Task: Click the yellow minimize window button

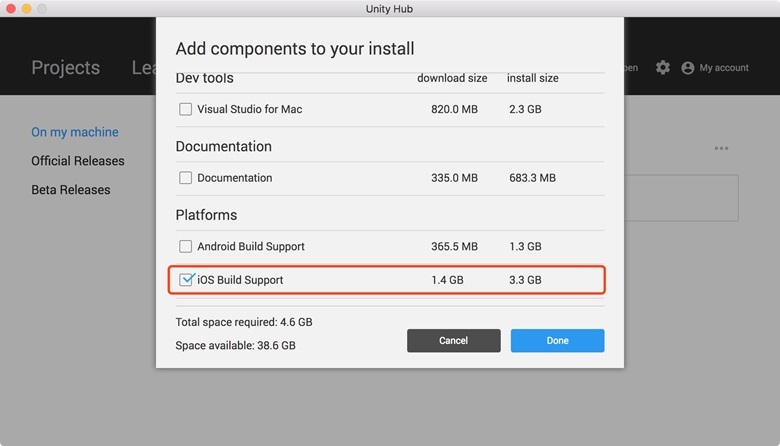Action: point(26,8)
